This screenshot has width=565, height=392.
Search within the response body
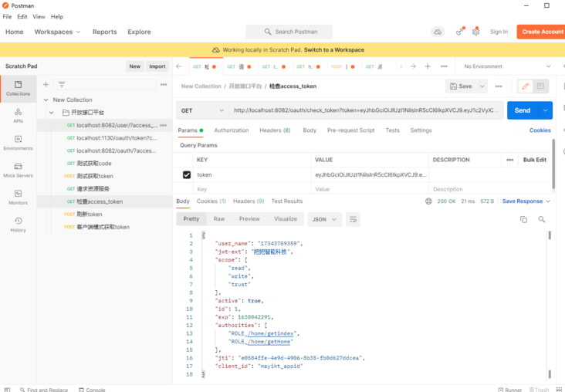point(541,219)
